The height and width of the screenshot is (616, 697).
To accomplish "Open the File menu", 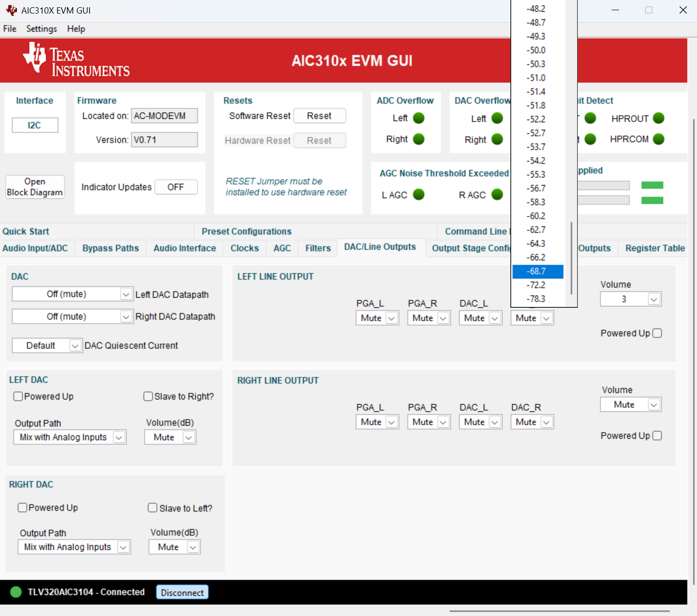I will [x=10, y=29].
